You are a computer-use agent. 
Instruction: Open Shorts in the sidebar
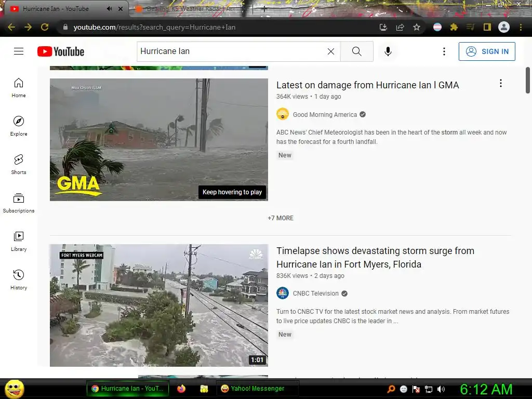pyautogui.click(x=19, y=165)
